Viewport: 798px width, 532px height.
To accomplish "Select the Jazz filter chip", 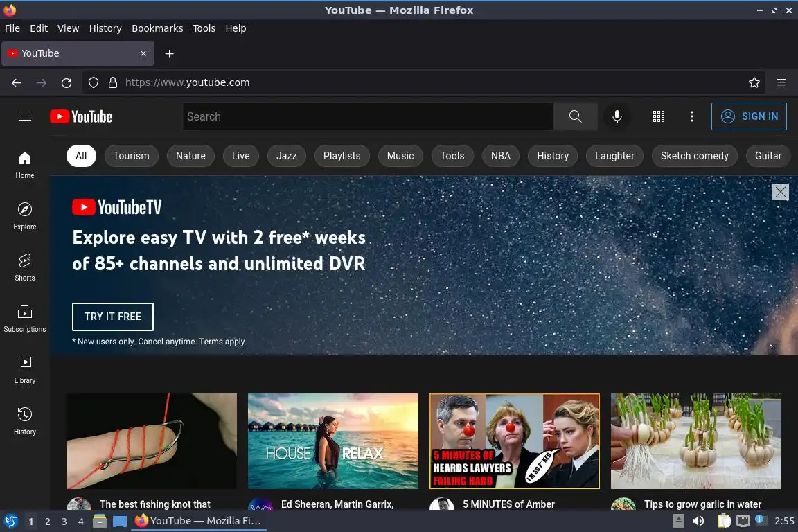I will [287, 156].
